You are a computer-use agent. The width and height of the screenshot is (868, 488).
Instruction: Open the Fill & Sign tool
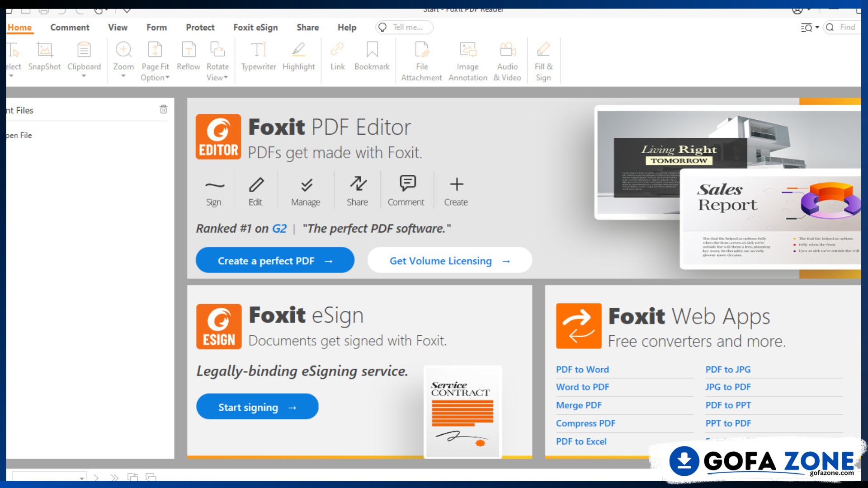pyautogui.click(x=543, y=61)
